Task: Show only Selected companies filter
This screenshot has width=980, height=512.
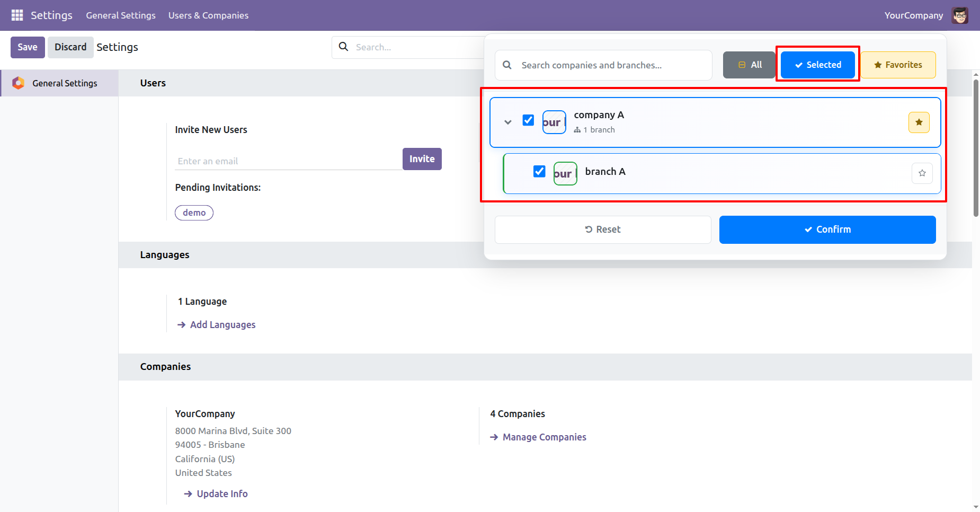Action: pos(817,65)
